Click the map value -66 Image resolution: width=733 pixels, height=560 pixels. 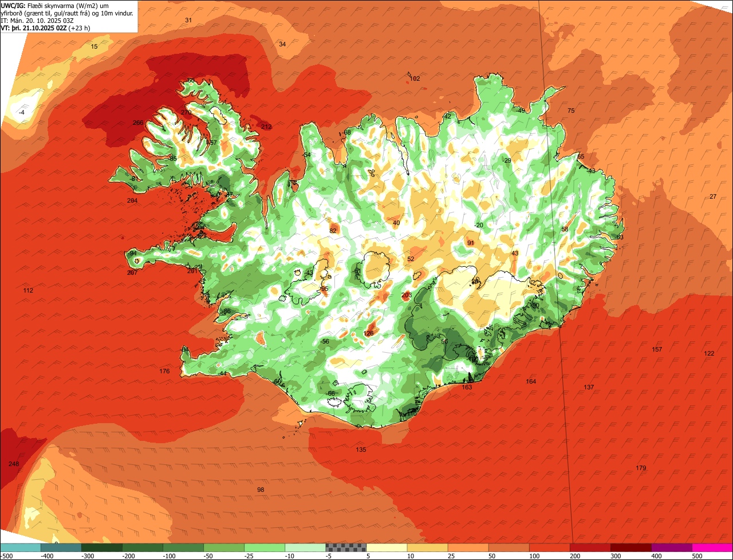(330, 393)
